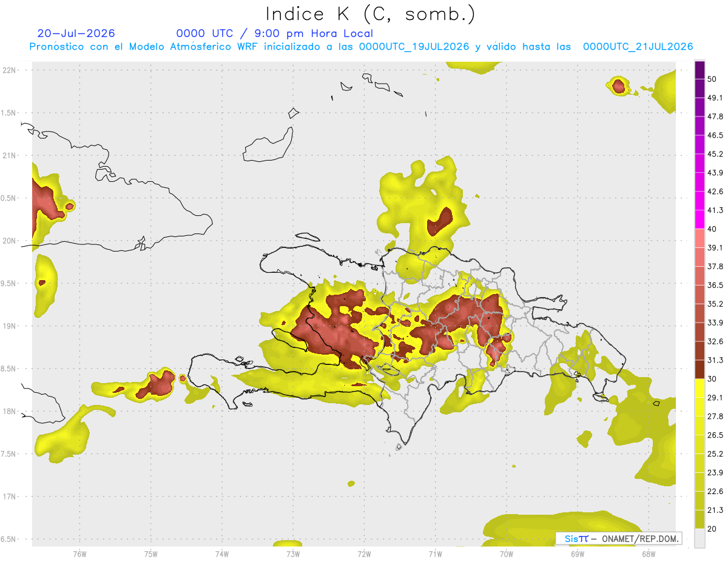Click legend value '29.1'

(715, 398)
